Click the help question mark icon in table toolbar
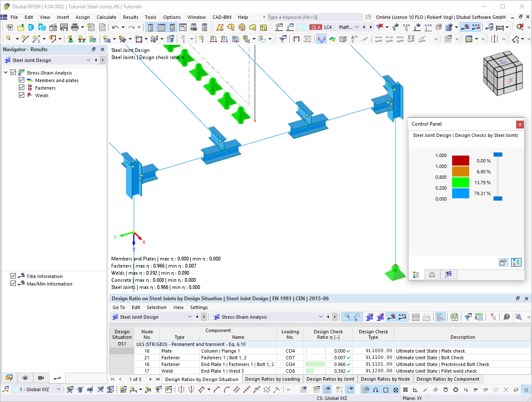Image resolution: width=532 pixels, height=402 pixels. (506, 317)
